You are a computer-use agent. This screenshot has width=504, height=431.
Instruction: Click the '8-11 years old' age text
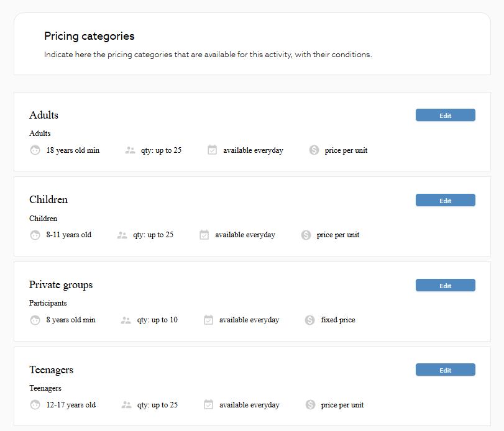click(68, 235)
